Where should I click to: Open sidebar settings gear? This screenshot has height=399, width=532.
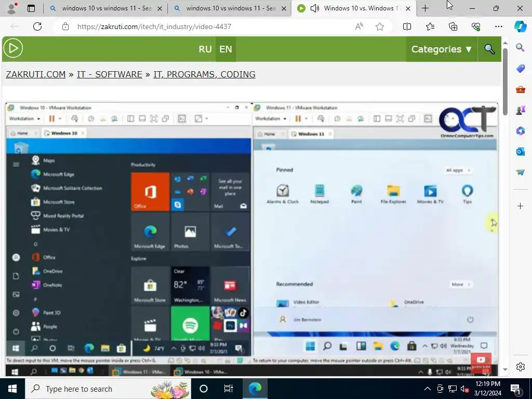click(x=520, y=367)
